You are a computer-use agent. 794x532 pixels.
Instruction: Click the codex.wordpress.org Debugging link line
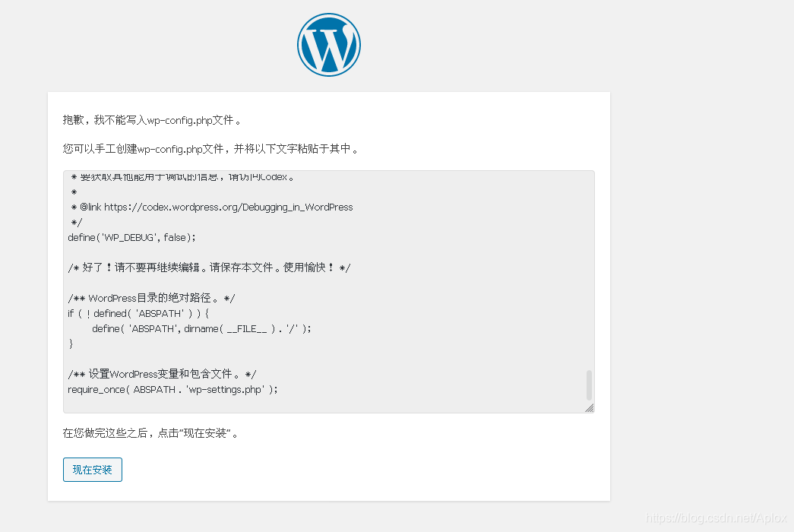click(x=212, y=207)
